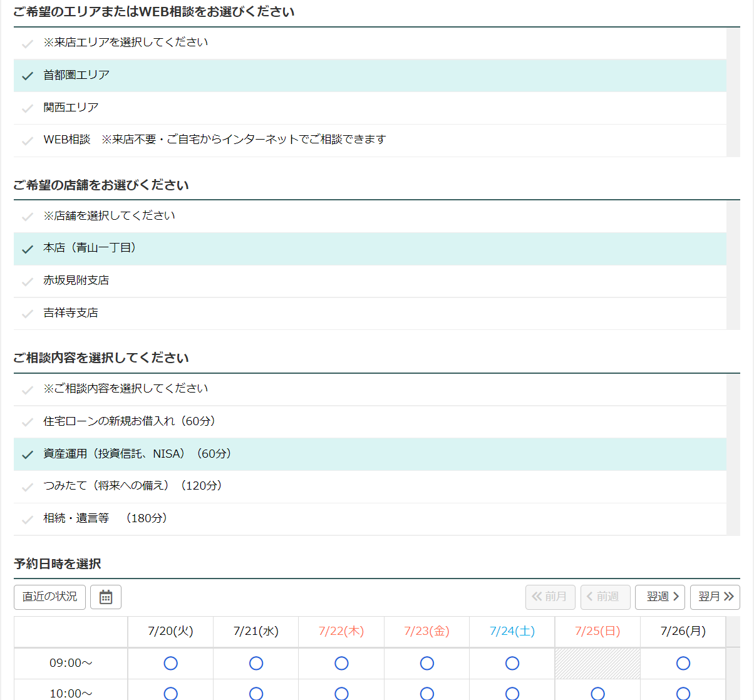Image resolution: width=754 pixels, height=700 pixels.
Task: Book the 7/24 (土) 09:00 slot circle
Action: pos(512,663)
